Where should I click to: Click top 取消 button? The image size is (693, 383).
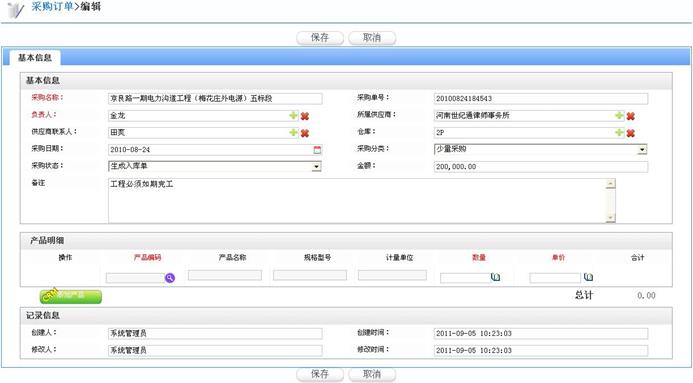[x=372, y=38]
